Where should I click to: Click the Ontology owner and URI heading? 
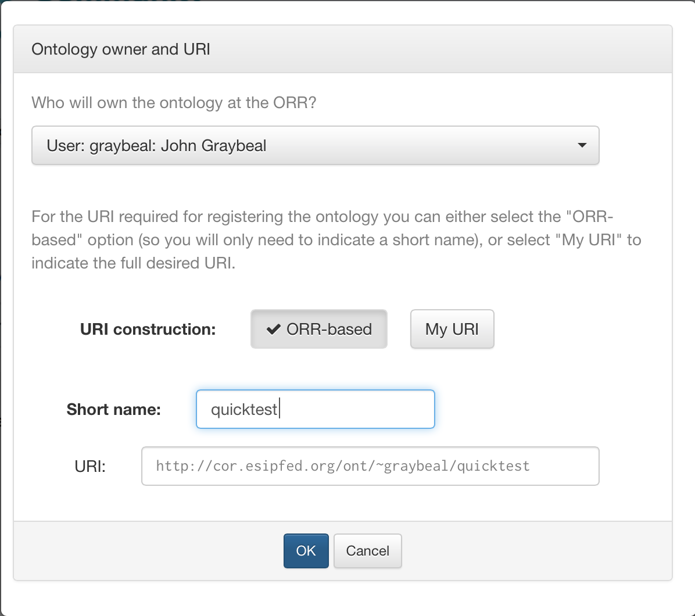[120, 49]
